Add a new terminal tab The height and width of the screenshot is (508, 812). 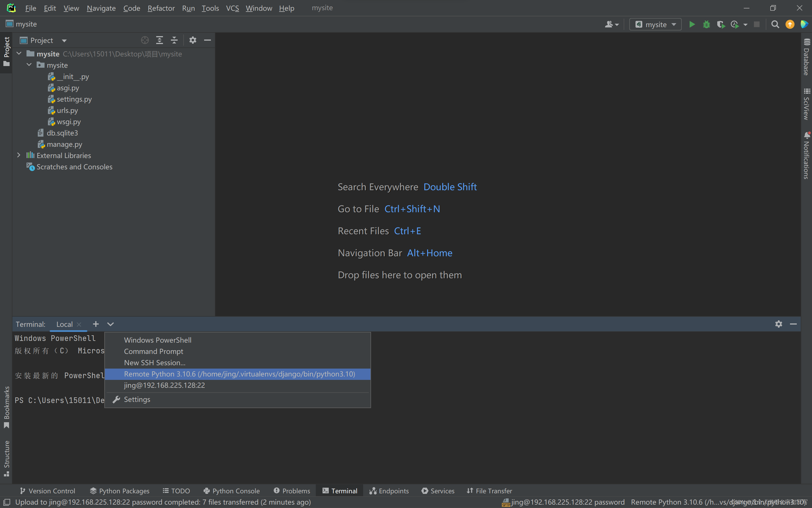click(96, 324)
